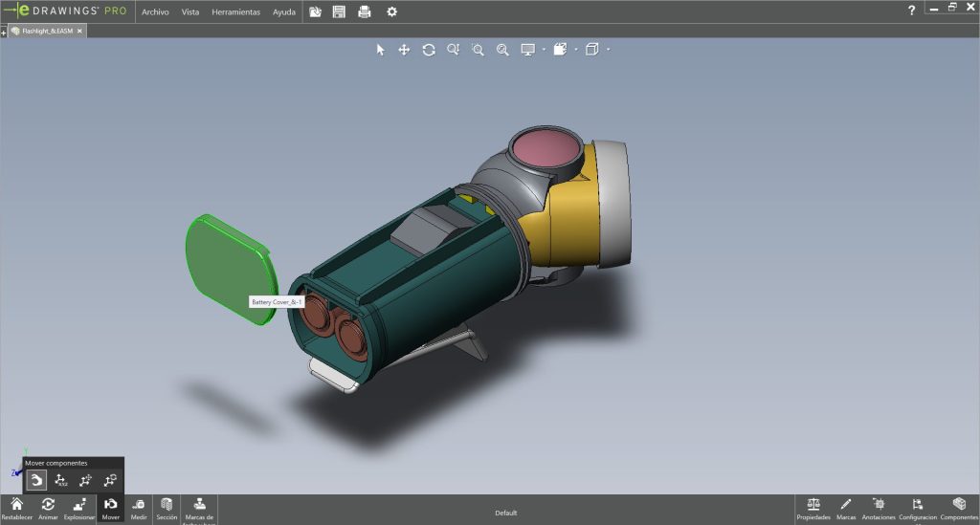Open options with the gear icon

391,11
